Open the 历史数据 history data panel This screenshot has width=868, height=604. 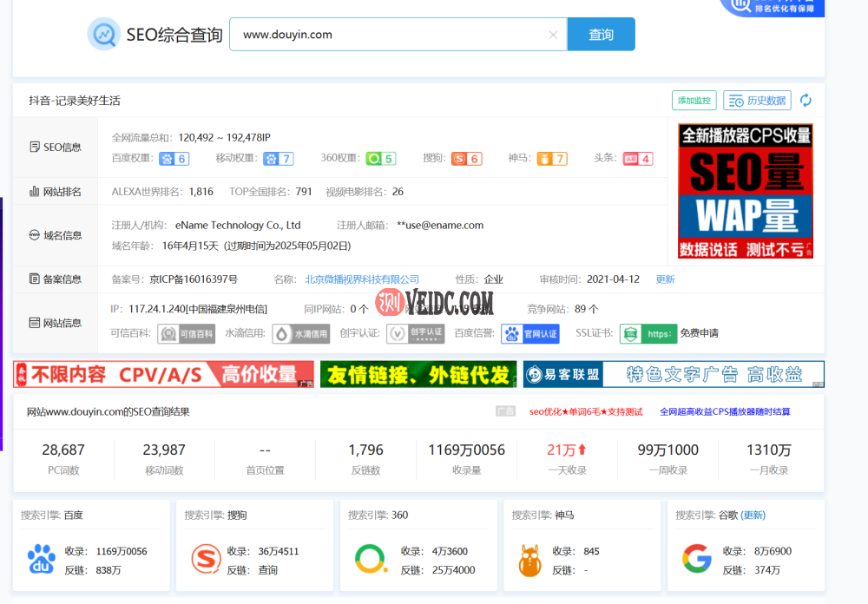pyautogui.click(x=756, y=100)
